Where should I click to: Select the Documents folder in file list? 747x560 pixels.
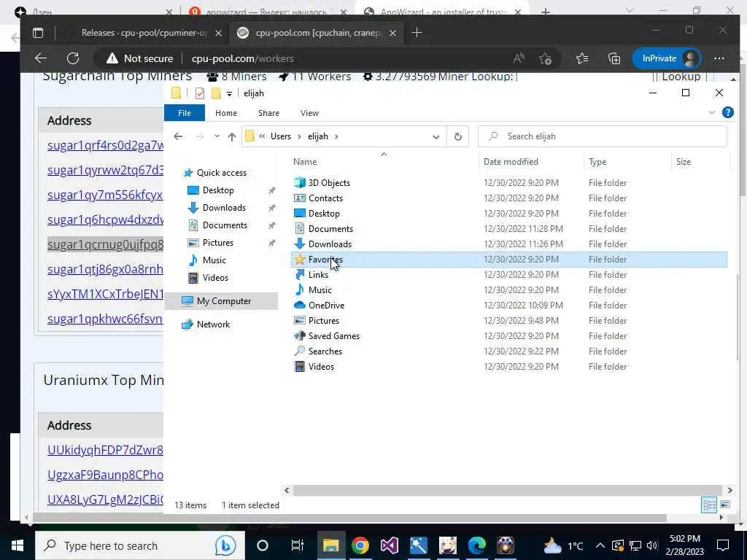pos(330,228)
